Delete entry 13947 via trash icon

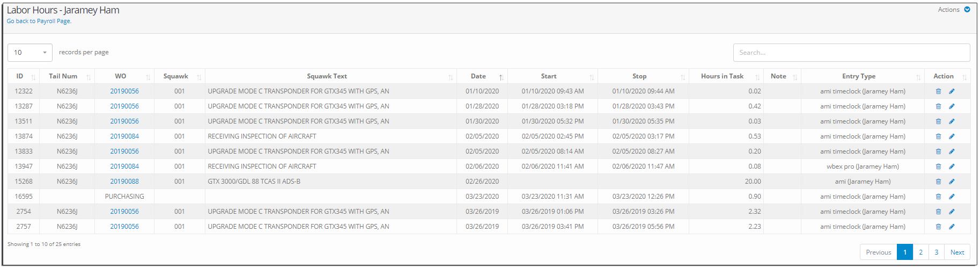coord(938,166)
